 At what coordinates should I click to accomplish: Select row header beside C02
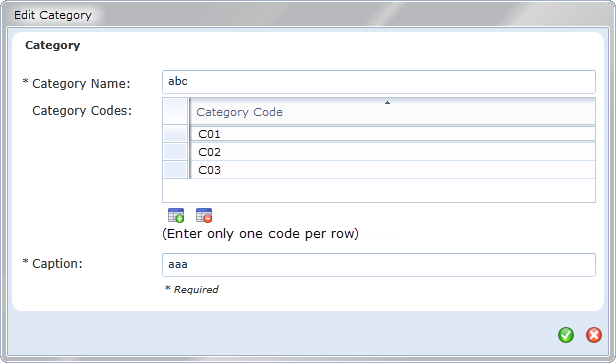pyautogui.click(x=175, y=152)
